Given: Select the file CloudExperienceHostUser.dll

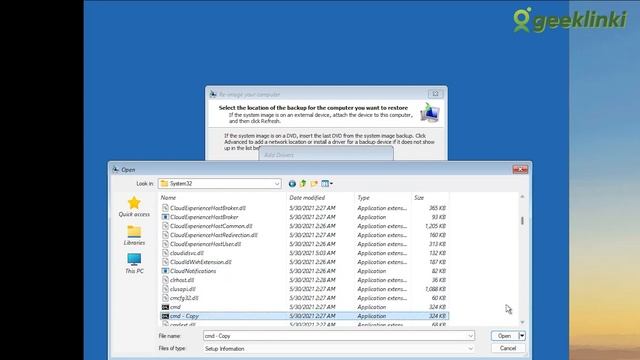Looking at the screenshot, I should point(205,244).
